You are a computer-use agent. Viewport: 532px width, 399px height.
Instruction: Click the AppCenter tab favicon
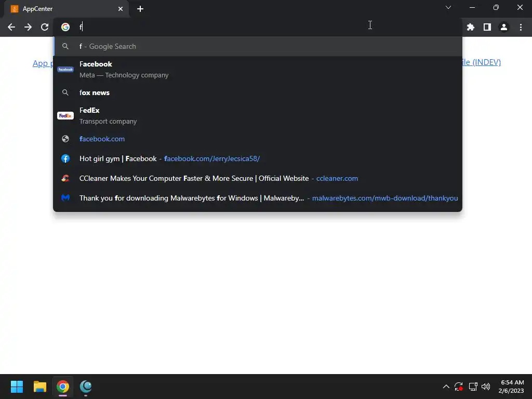click(15, 9)
